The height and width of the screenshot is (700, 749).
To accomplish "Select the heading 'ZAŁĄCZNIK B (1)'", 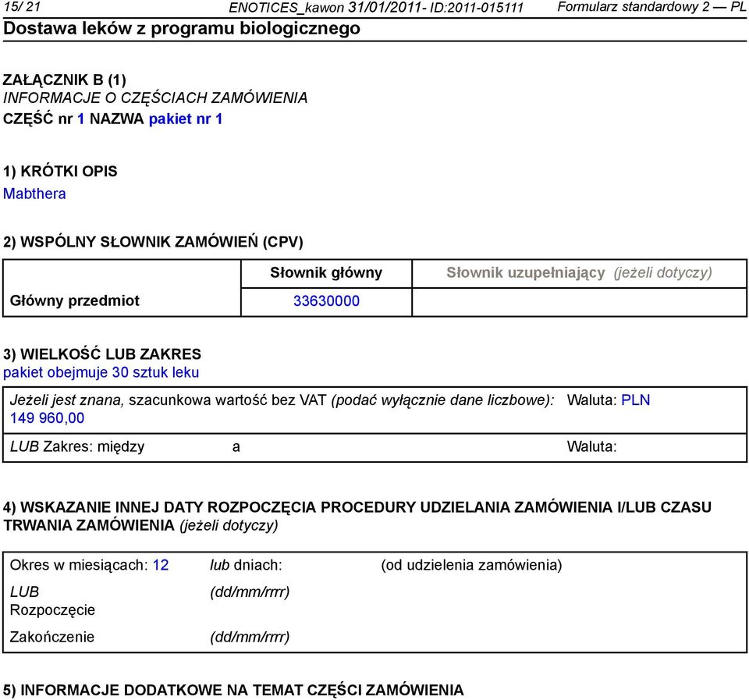I will [x=65, y=80].
